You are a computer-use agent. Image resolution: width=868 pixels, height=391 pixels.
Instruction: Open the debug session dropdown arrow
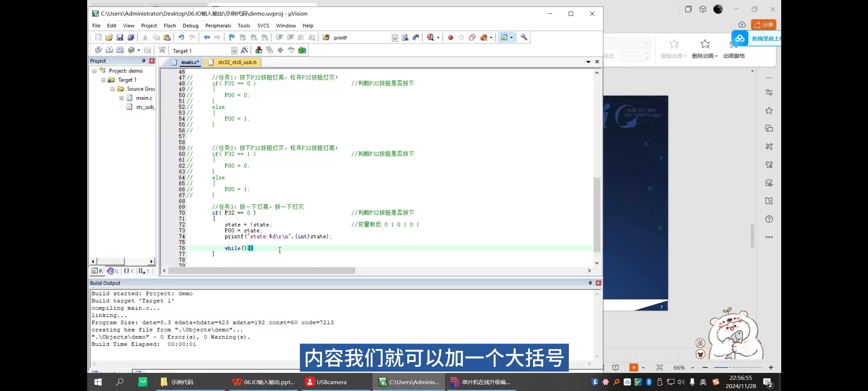(x=438, y=38)
